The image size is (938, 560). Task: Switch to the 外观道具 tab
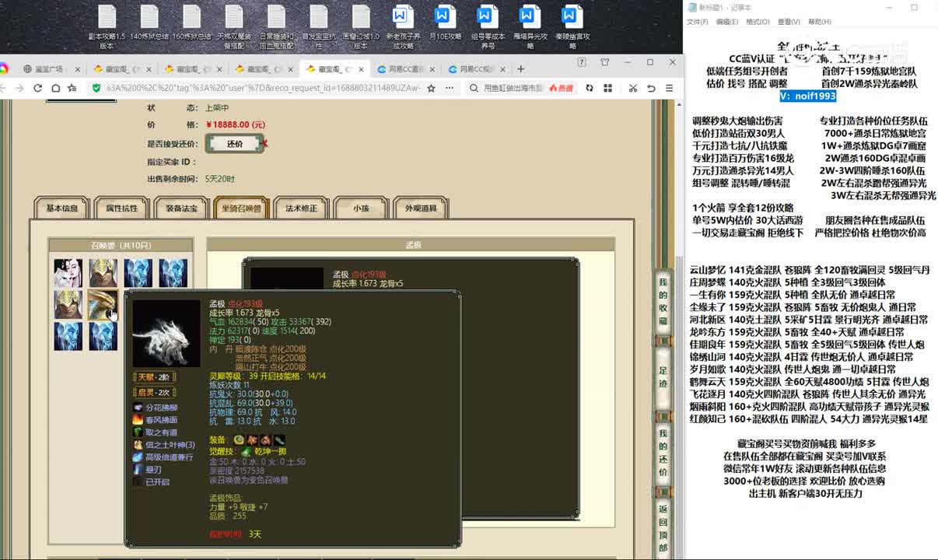pyautogui.click(x=421, y=208)
